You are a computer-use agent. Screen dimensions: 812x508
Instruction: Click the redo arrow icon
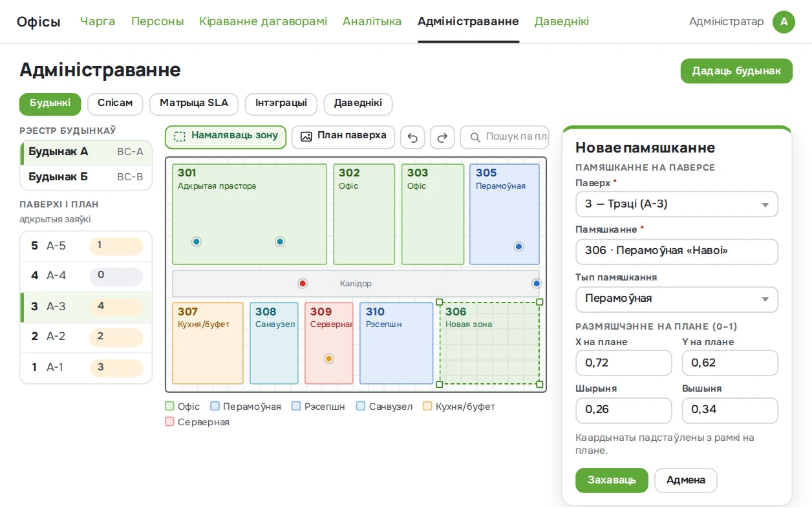[x=442, y=137]
